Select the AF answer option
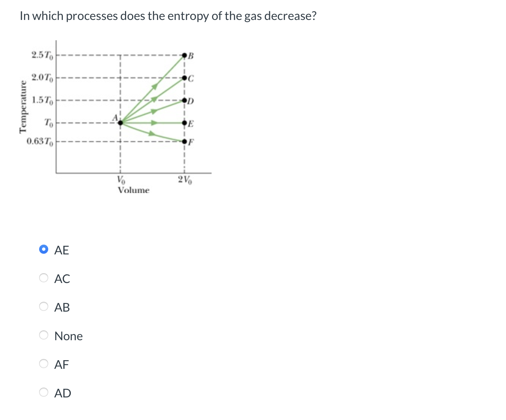Screen dimensions: 506x420 point(44,364)
